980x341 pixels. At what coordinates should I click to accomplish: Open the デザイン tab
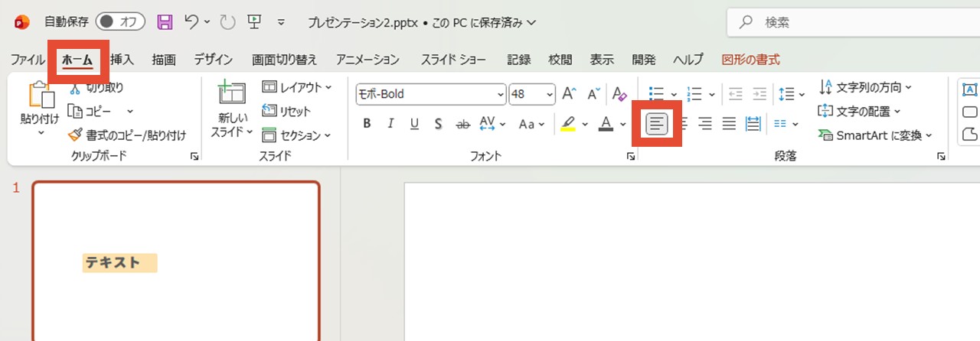click(214, 60)
